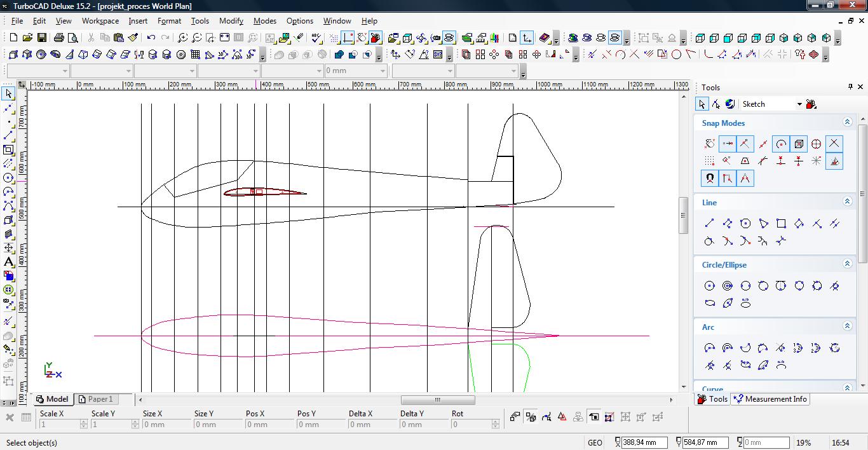The image size is (868, 450).
Task: Select the Concentric circle tool
Action: click(728, 286)
